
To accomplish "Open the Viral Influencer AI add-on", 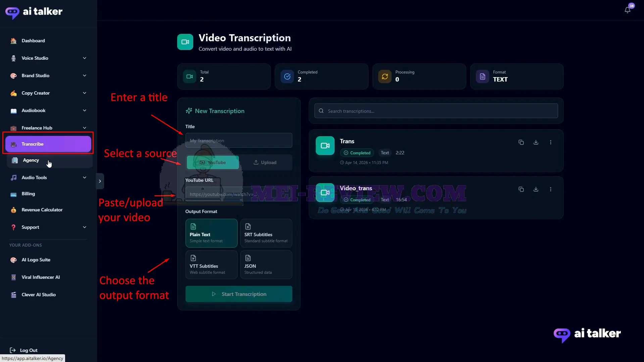I will tap(48, 277).
